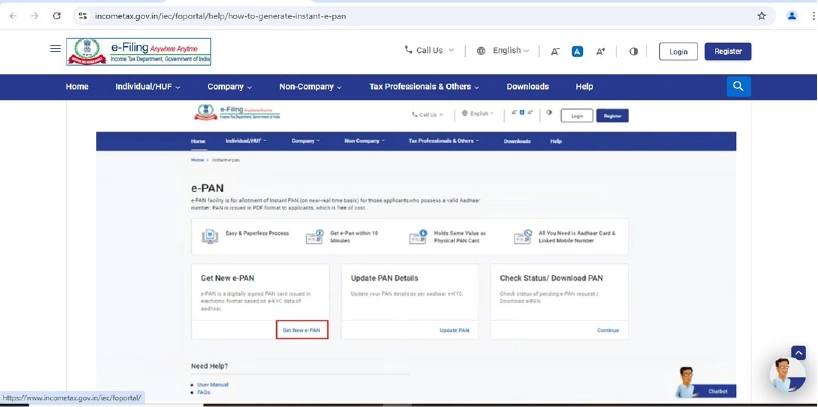The height and width of the screenshot is (407, 818).
Task: Click the e-PAN heading in tutorial image
Action: [x=208, y=188]
